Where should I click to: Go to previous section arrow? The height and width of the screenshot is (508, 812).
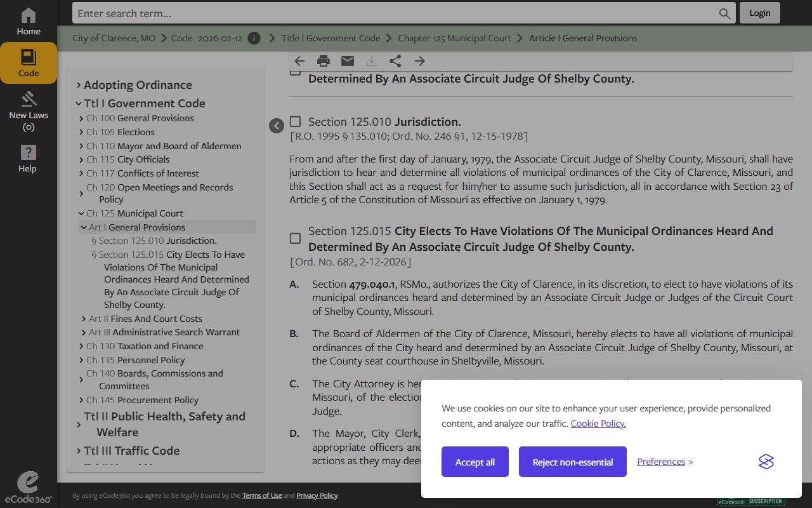(x=299, y=61)
